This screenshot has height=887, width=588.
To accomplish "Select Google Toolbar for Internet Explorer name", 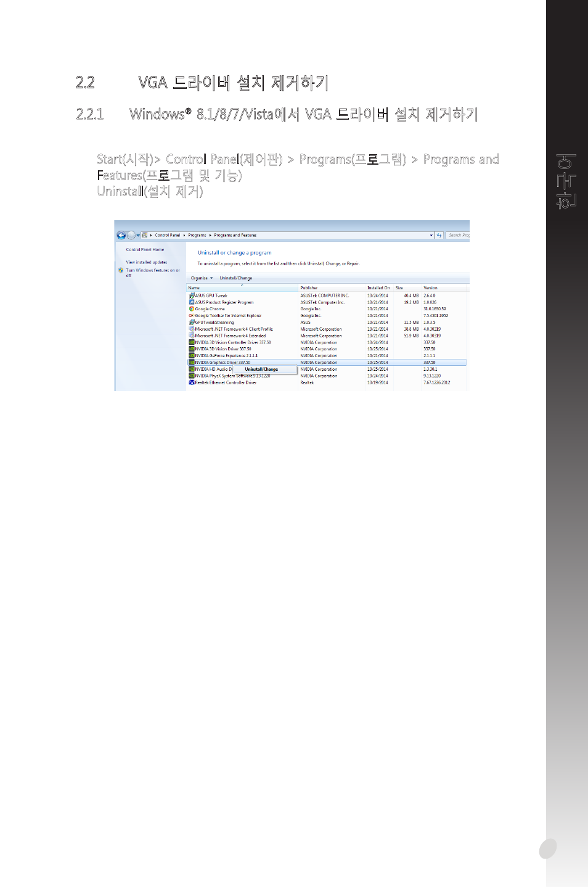I will [228, 316].
